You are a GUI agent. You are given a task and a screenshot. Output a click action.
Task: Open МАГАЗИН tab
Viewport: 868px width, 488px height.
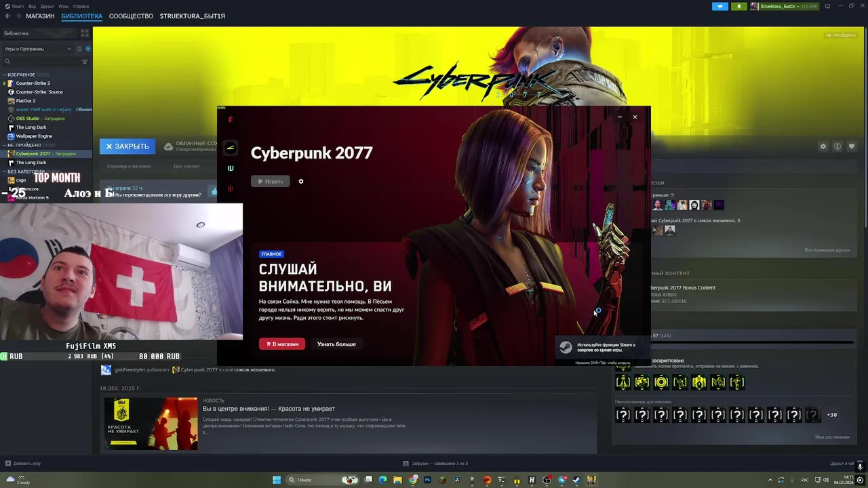click(40, 16)
